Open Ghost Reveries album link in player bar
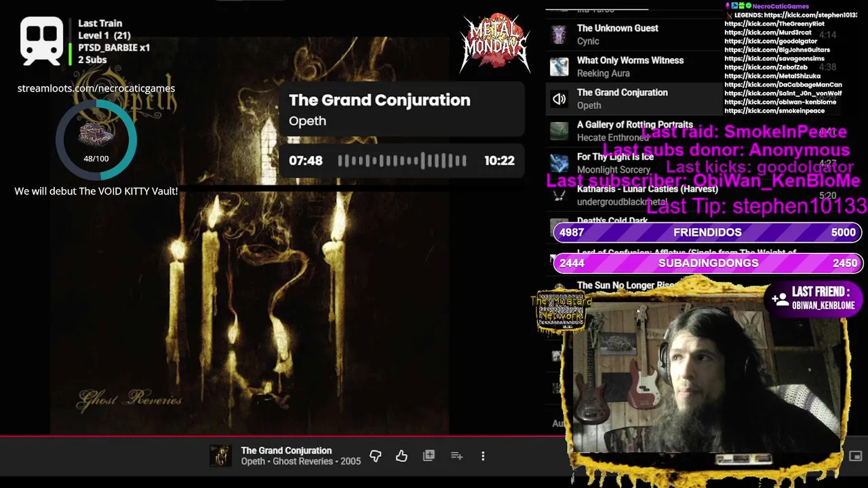The width and height of the screenshot is (868, 488). coord(303,462)
